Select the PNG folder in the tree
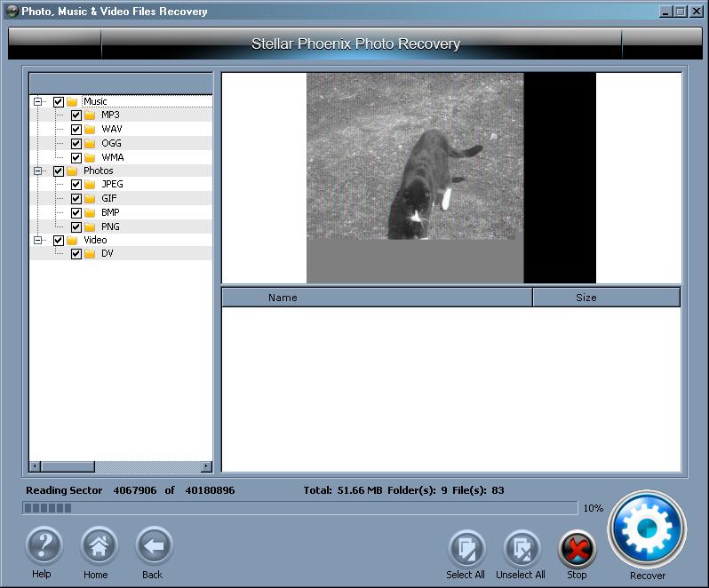 coord(110,226)
